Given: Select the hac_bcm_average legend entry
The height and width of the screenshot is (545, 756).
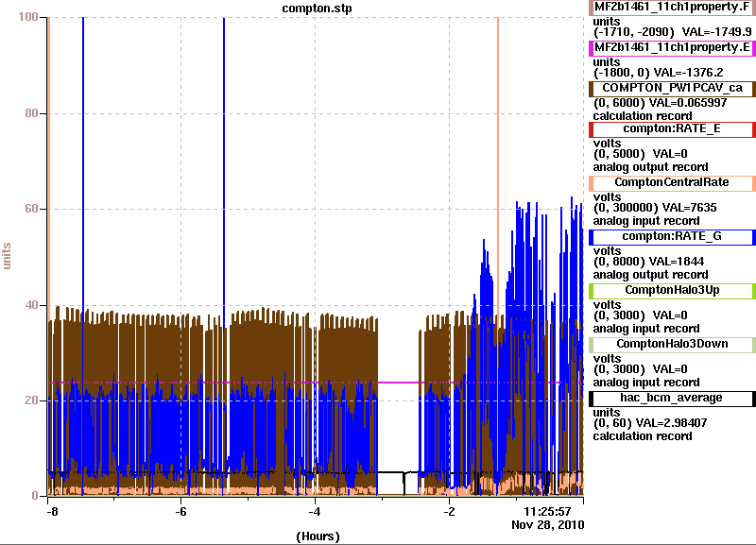Looking at the screenshot, I should coord(672,398).
